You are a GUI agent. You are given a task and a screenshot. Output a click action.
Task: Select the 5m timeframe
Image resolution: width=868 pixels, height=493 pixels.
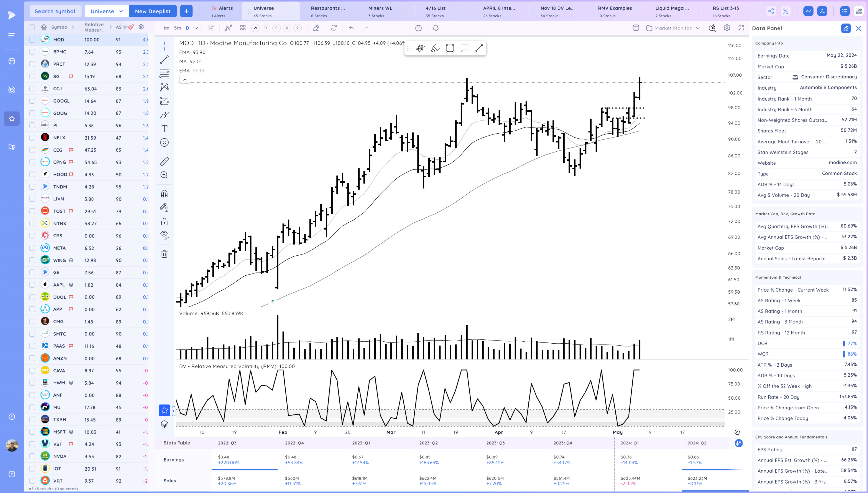177,28
